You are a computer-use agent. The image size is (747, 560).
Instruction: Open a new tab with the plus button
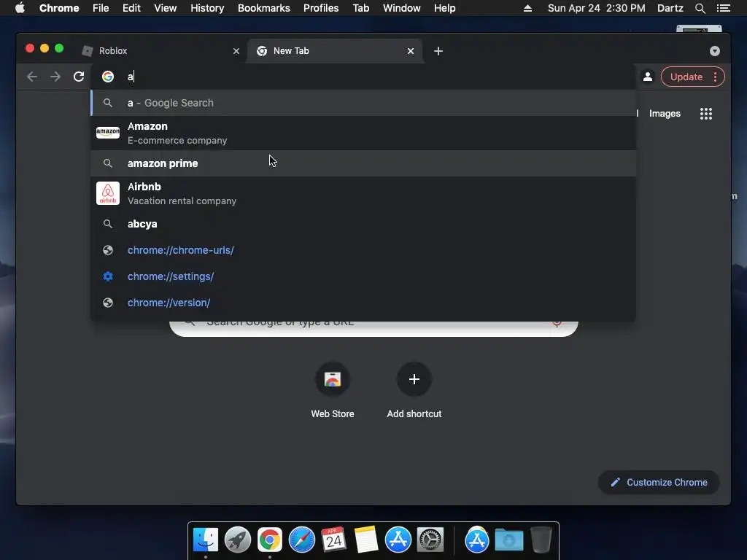click(438, 51)
